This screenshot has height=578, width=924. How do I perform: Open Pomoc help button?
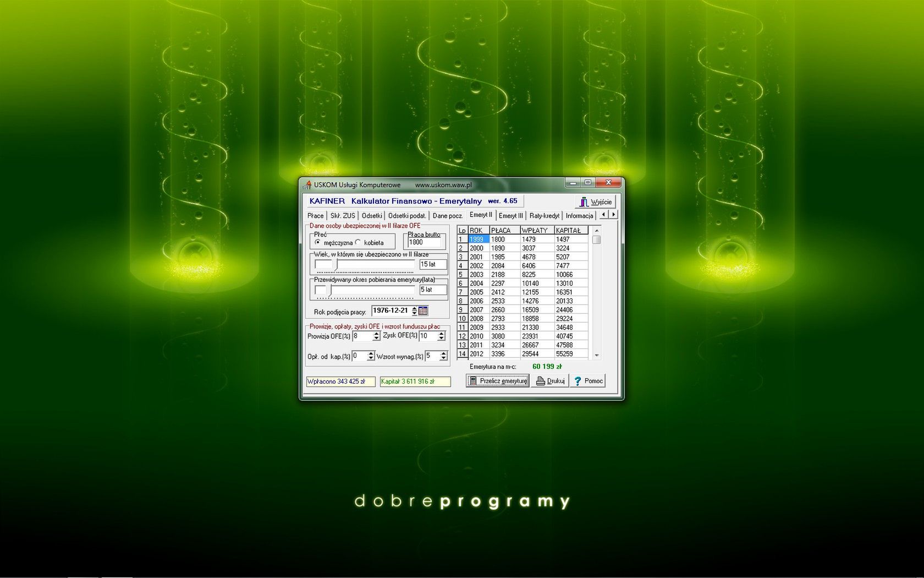coord(588,381)
